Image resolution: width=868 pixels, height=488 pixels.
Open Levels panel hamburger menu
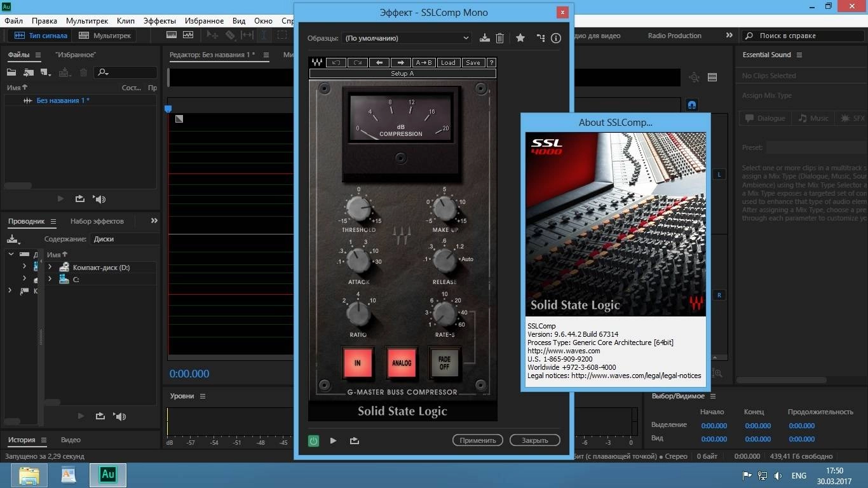pos(203,396)
